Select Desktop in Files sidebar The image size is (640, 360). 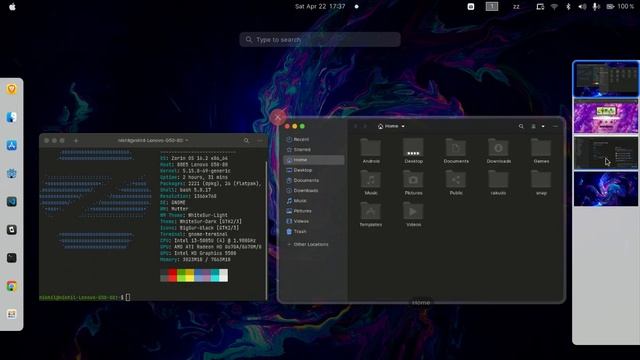313,170
